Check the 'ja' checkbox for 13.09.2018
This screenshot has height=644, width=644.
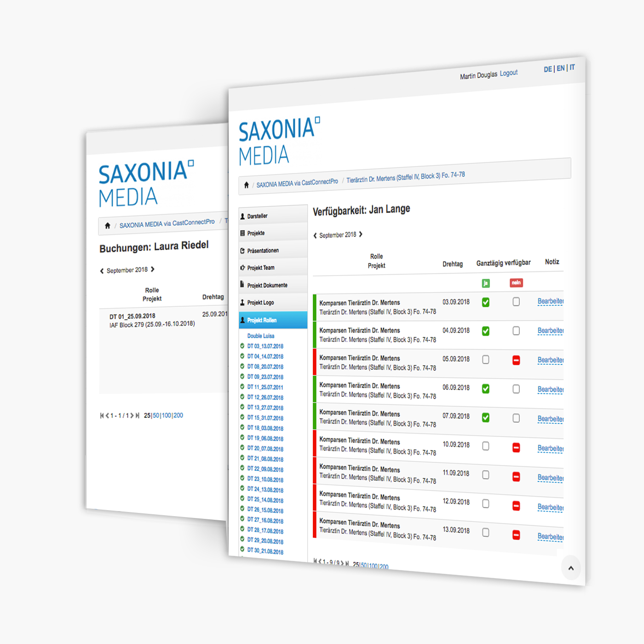click(486, 533)
